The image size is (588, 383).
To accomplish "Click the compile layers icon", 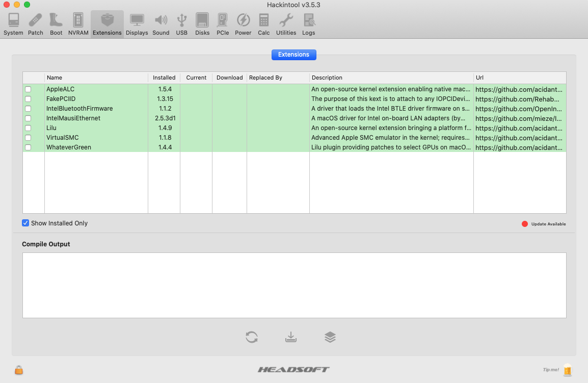I will [330, 337].
